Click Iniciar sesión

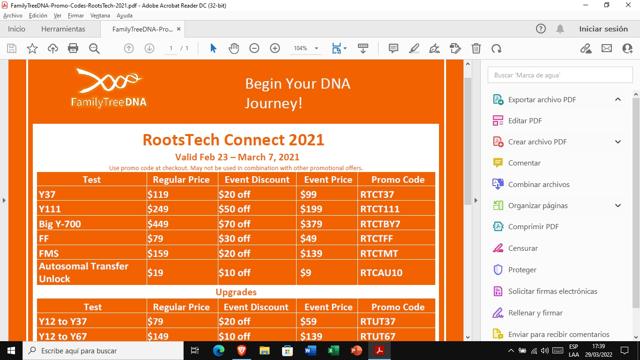[x=603, y=29]
